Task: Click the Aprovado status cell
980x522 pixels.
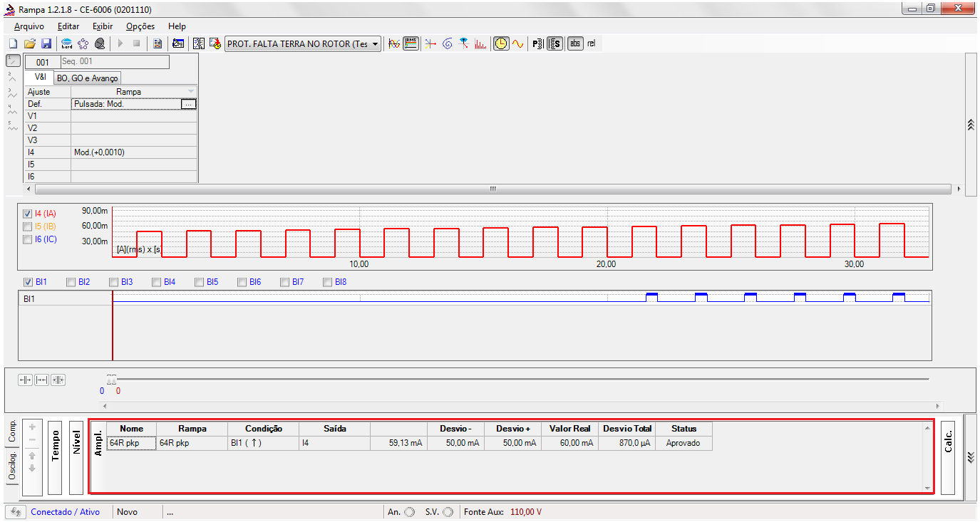Action: (684, 443)
